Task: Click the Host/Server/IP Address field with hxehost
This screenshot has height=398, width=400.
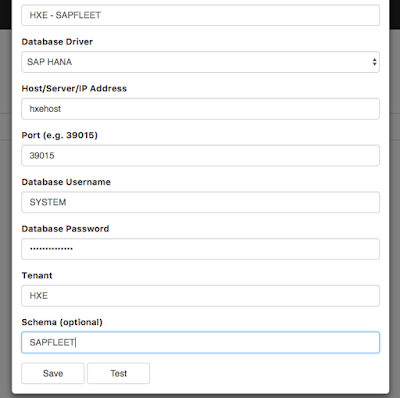Action: [200, 109]
